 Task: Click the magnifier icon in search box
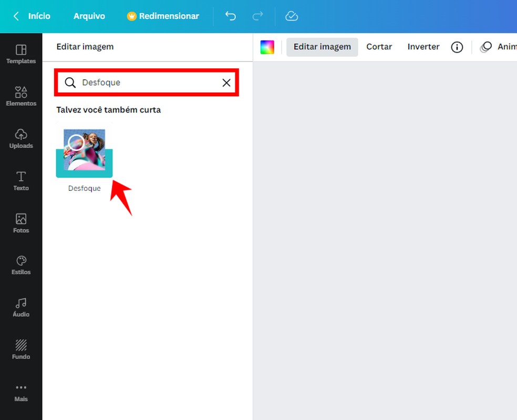(70, 83)
